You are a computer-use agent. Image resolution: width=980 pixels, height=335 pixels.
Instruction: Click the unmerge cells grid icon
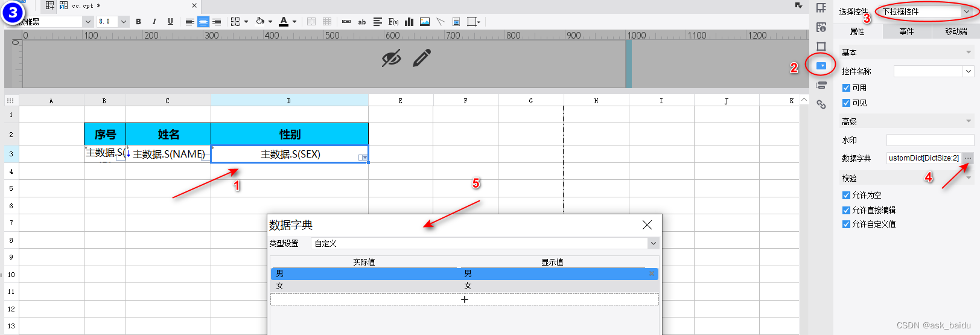click(327, 22)
